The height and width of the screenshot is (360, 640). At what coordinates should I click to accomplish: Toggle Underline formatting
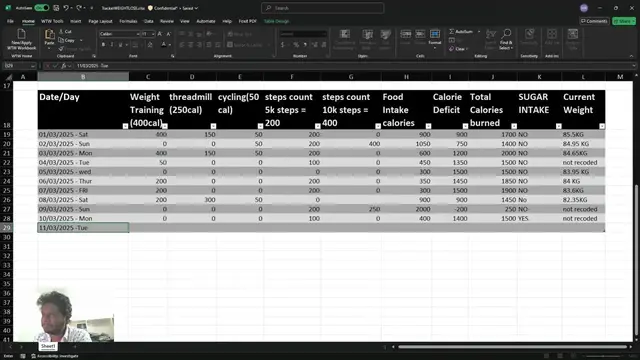point(120,44)
